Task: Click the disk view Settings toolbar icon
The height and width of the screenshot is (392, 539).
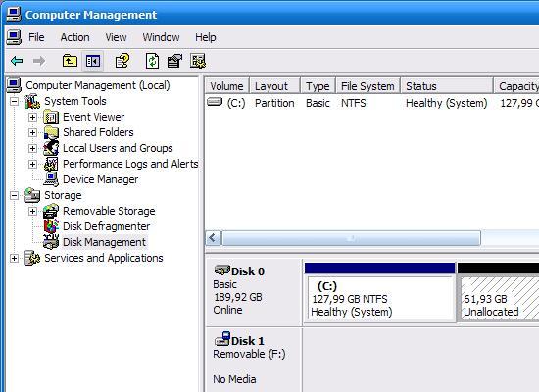Action: click(x=198, y=61)
